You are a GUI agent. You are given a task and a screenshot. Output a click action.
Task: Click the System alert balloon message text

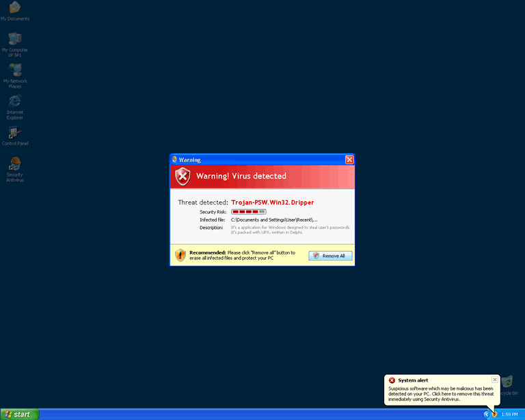[441, 393]
